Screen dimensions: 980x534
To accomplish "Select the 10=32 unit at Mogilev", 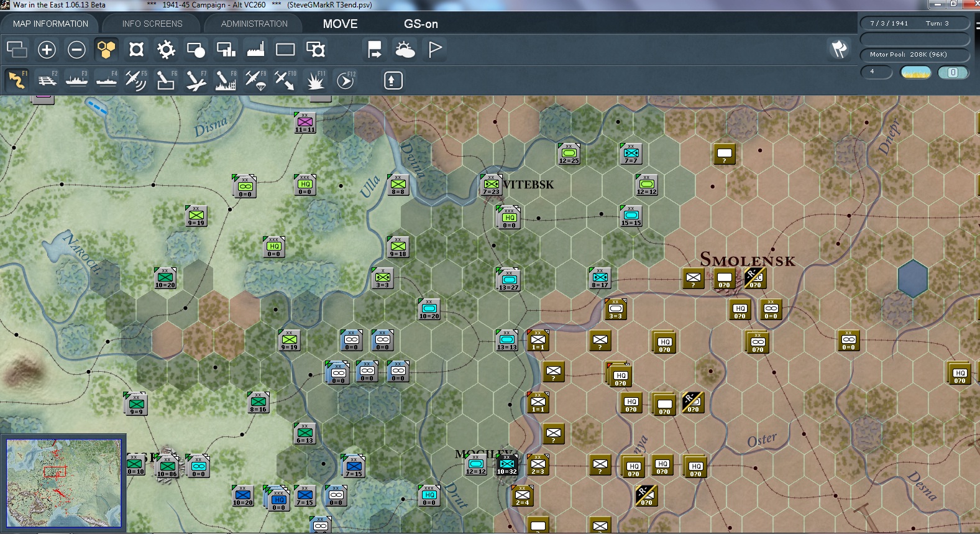I will pyautogui.click(x=506, y=464).
